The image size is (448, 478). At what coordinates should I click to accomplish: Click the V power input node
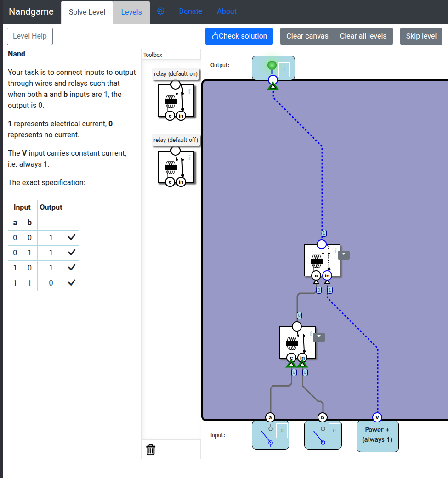pyautogui.click(x=377, y=417)
